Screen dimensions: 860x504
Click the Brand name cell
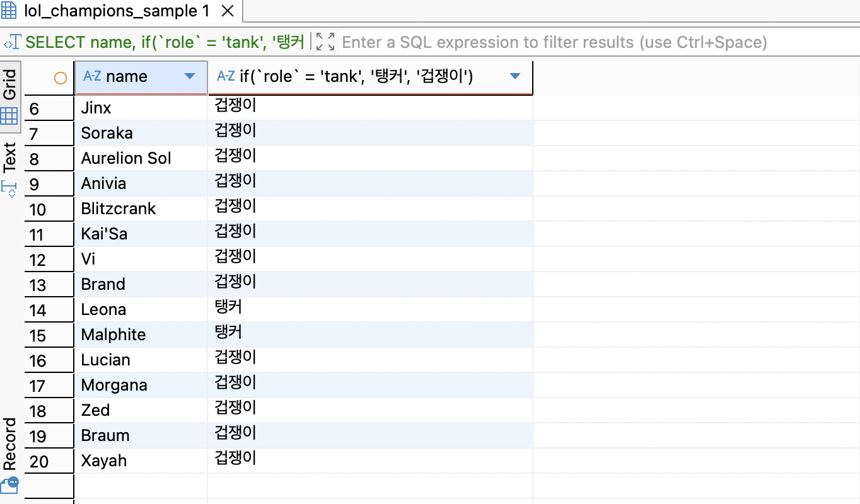tap(141, 284)
